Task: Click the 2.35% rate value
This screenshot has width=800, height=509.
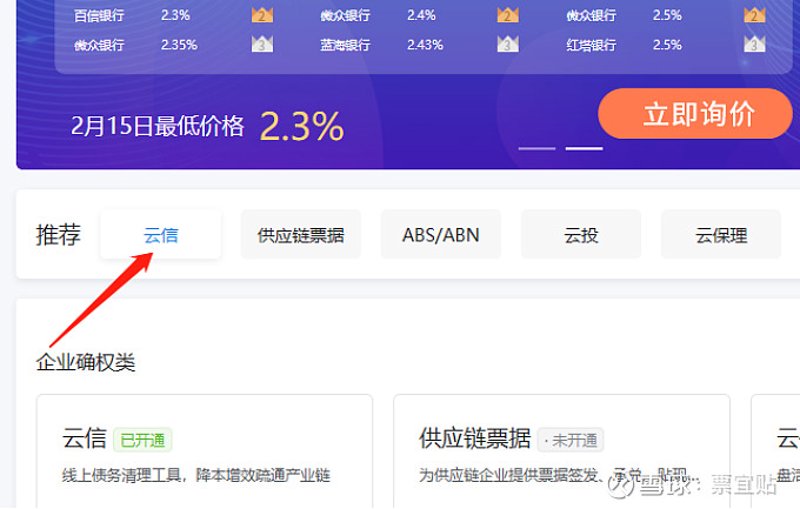Action: 179,45
